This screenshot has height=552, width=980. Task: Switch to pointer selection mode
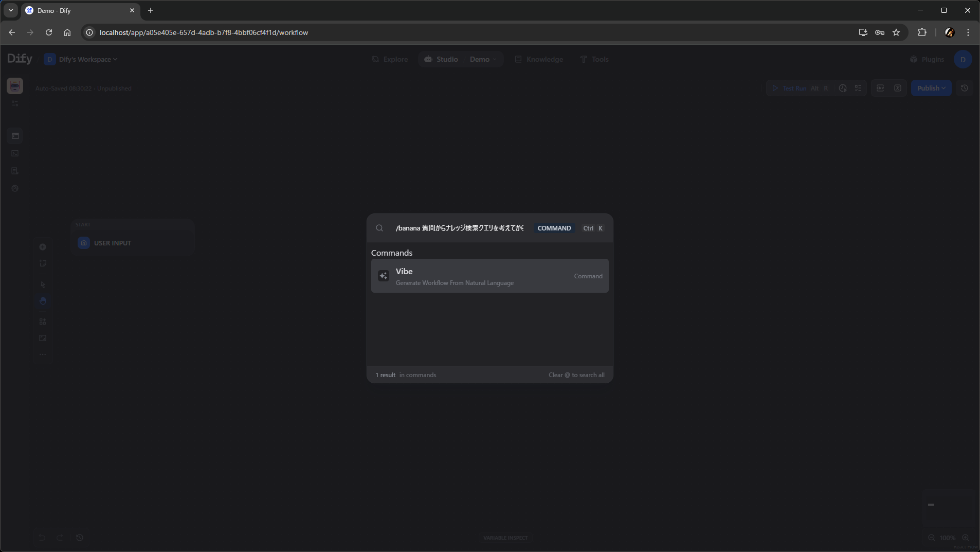[43, 284]
